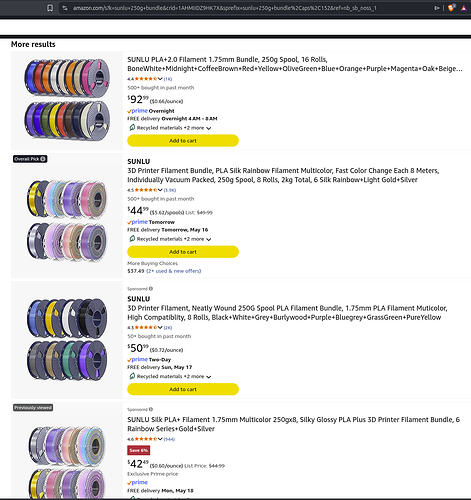Add $50.99 8 Rolls bundle to cart
Viewport: 471px width, 500px height.
[x=183, y=389]
